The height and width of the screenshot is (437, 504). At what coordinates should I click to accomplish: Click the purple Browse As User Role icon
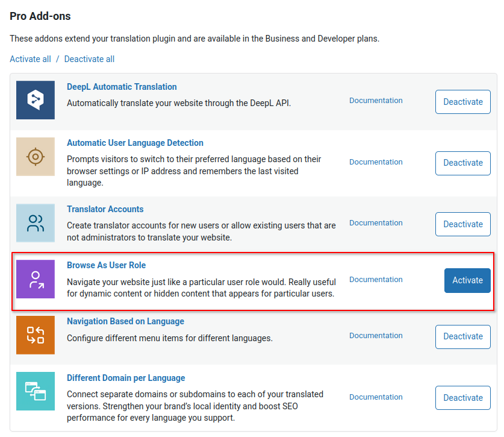point(35,279)
